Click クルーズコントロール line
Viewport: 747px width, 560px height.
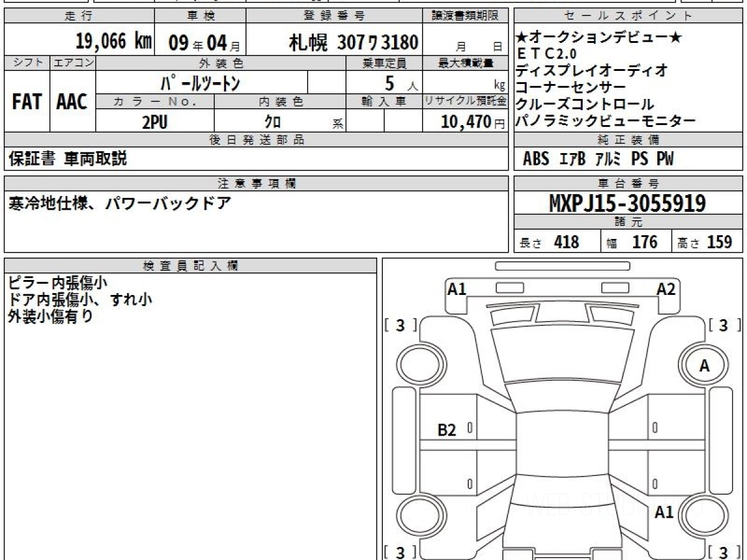click(x=585, y=104)
